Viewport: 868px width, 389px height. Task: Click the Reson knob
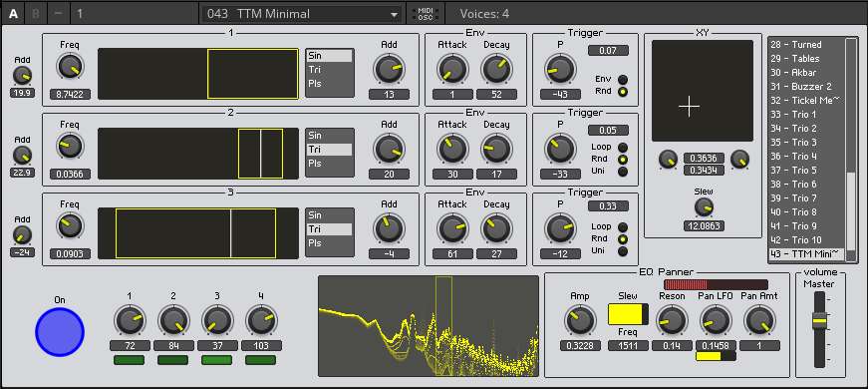click(672, 321)
